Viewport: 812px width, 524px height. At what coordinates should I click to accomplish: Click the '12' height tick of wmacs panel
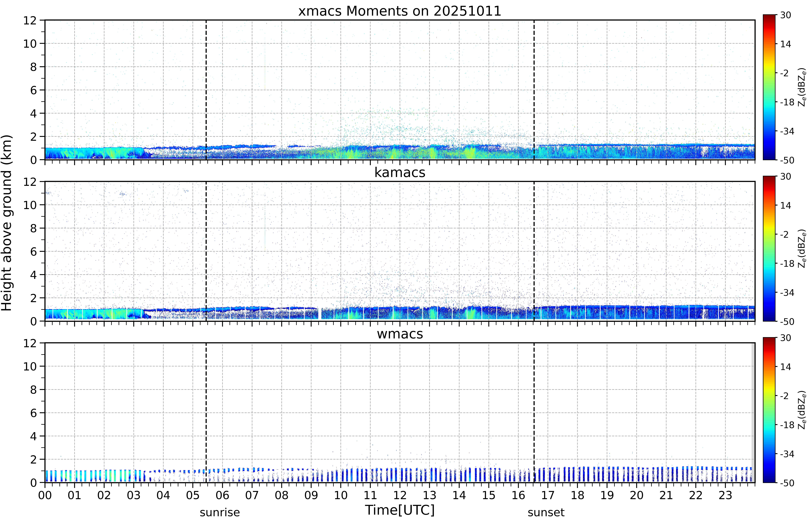pos(30,343)
